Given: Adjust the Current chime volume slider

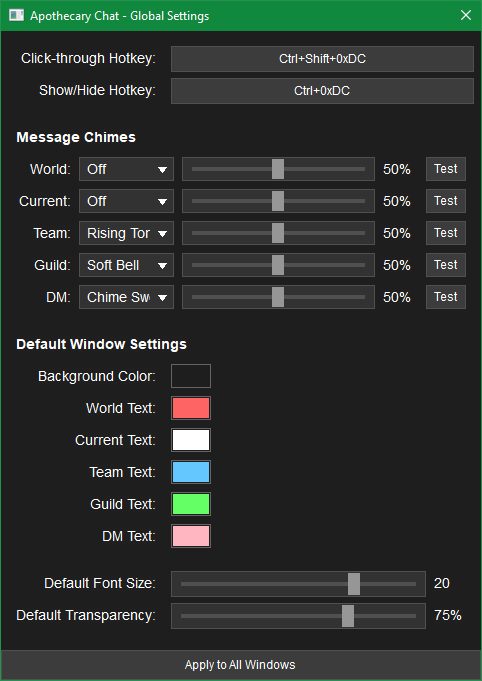Looking at the screenshot, I should 278,201.
